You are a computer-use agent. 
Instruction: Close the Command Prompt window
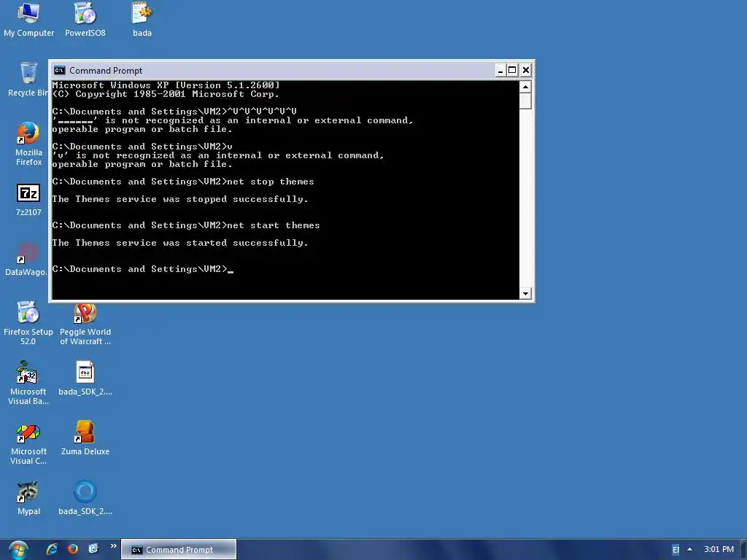click(525, 71)
